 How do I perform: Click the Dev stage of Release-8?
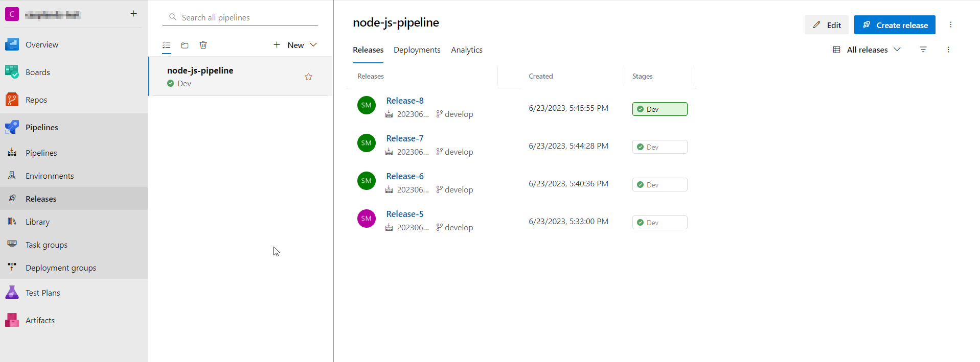pyautogui.click(x=660, y=109)
